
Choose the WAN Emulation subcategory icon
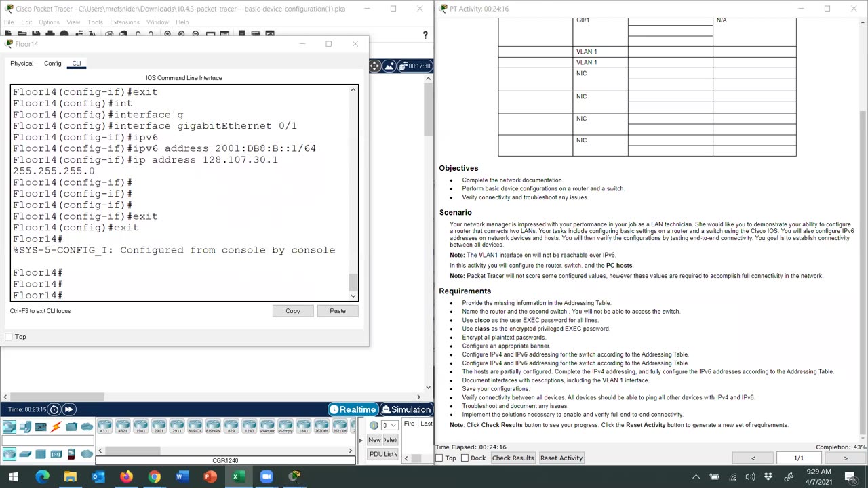pos(87,453)
